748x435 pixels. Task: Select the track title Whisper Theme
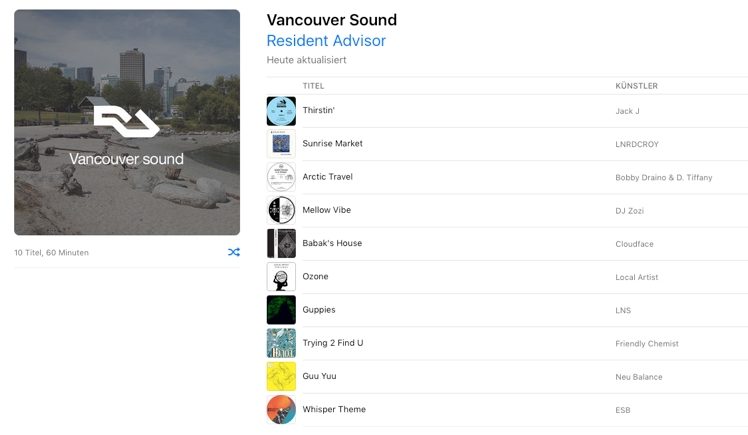point(334,409)
